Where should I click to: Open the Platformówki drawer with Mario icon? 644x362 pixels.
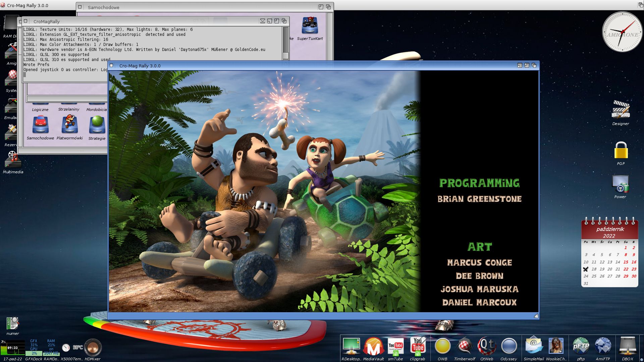point(69,124)
